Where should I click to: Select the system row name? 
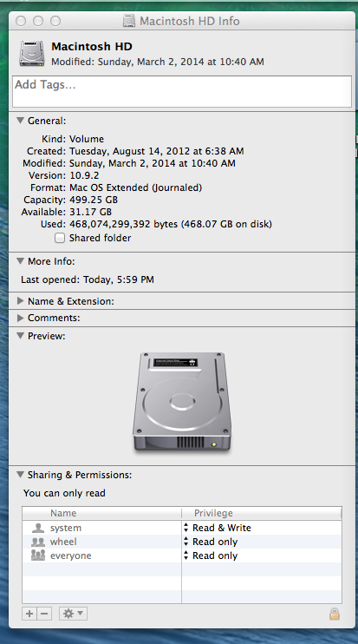click(x=66, y=528)
